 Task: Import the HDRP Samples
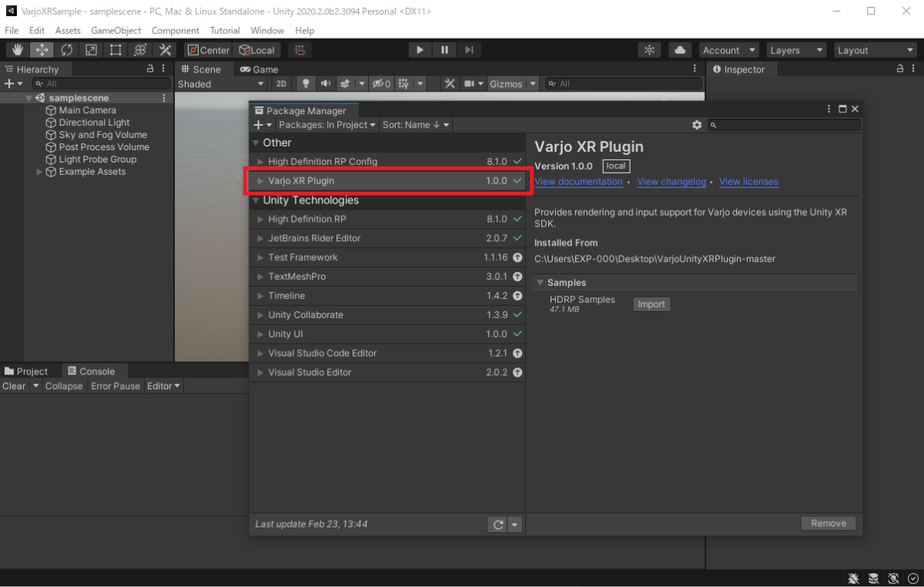[651, 304]
